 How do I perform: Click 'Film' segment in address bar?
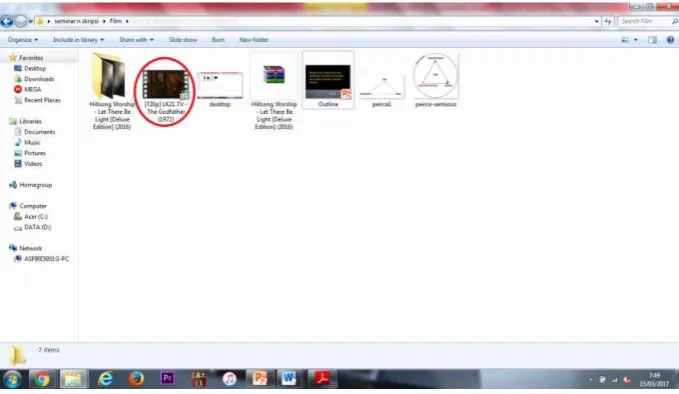tap(115, 21)
